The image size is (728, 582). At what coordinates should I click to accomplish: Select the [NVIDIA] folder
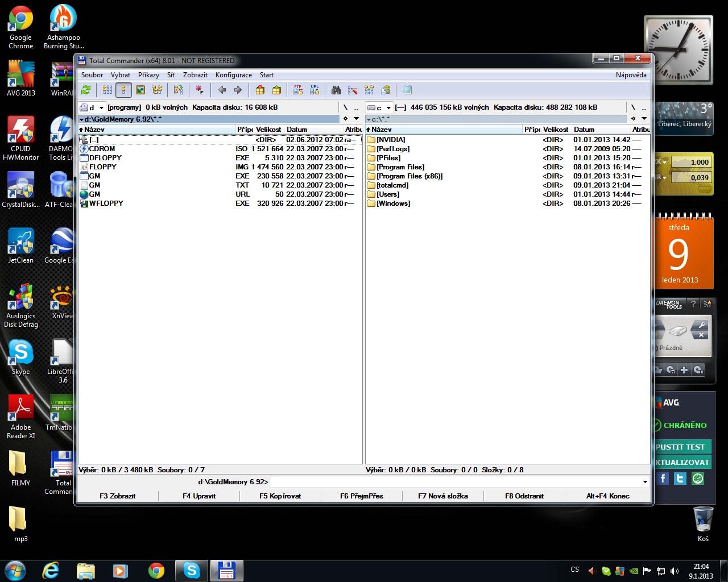507,140
